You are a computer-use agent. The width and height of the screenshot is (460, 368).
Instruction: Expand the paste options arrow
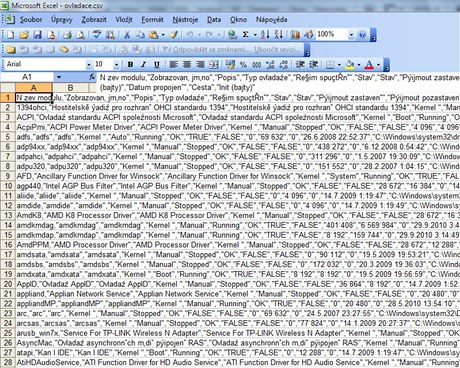point(163,35)
